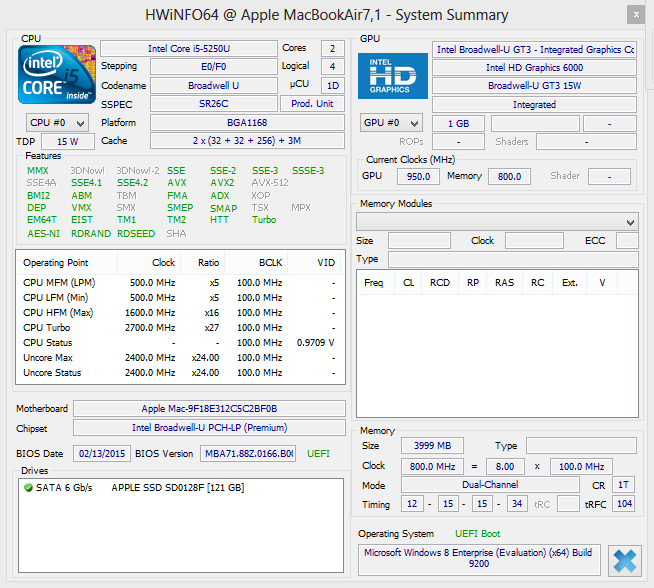Select the APPLE SSD SD0128F drive entry
Viewport: 654px width, 588px height.
pos(167,487)
